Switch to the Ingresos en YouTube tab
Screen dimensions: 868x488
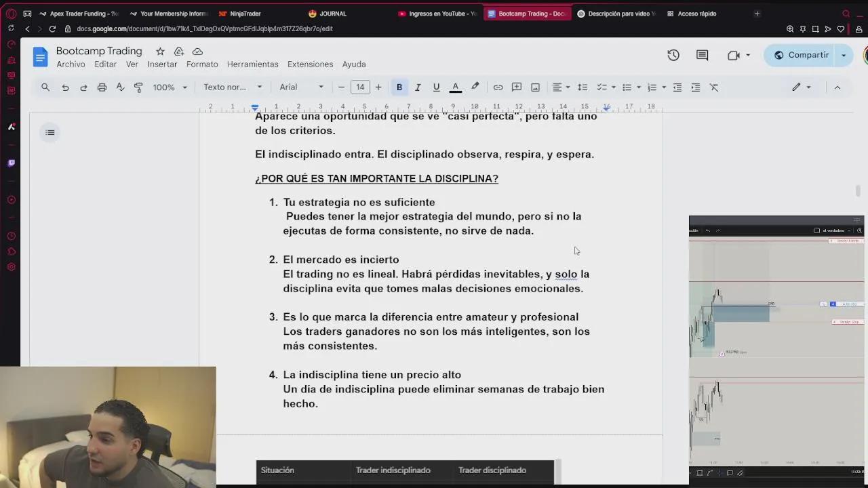[438, 14]
